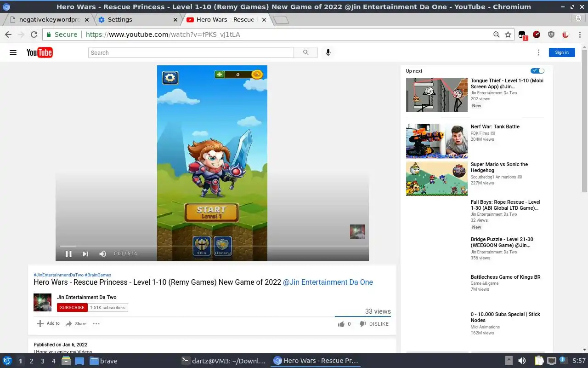Click the channel watermark on the video
The width and height of the screenshot is (588, 368).
coord(357,232)
